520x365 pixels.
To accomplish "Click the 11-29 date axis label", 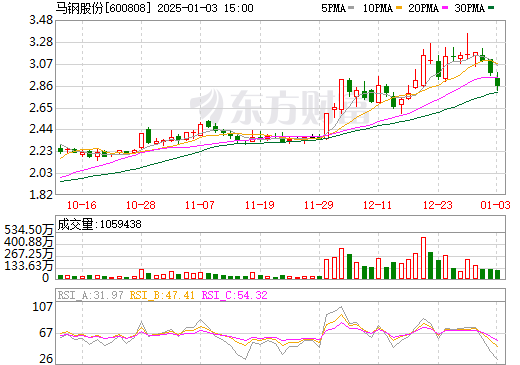I will click(x=319, y=205).
